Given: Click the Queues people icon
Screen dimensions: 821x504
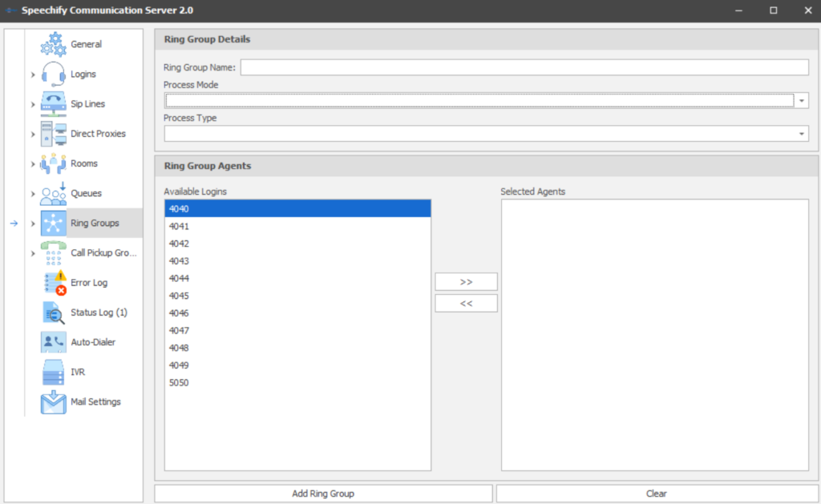Looking at the screenshot, I should 54,194.
